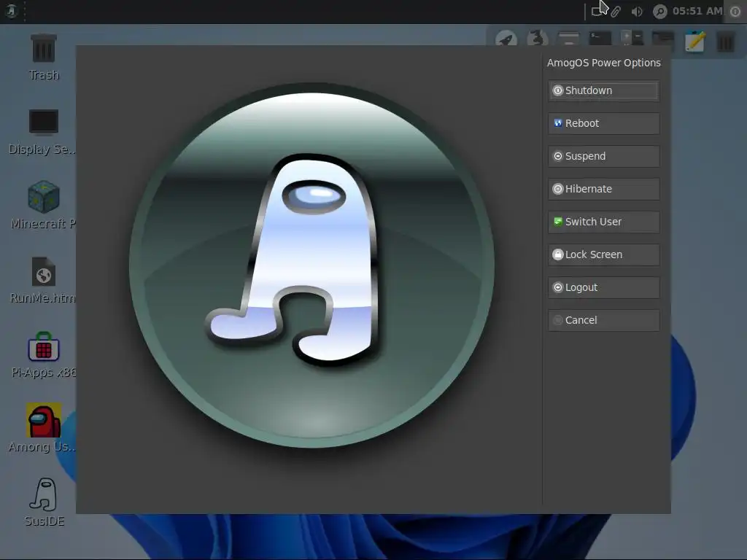Launch the Pi-Apps x86 desktop icon
The height and width of the screenshot is (560, 747).
click(43, 355)
